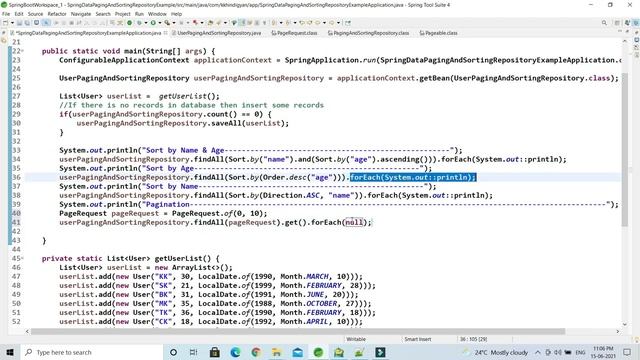Minimize the editor area button
Viewport: 640px width, 360px height.
pos(620,31)
